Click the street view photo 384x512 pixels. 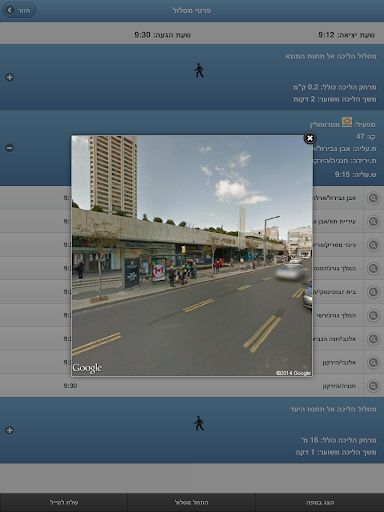(192, 256)
